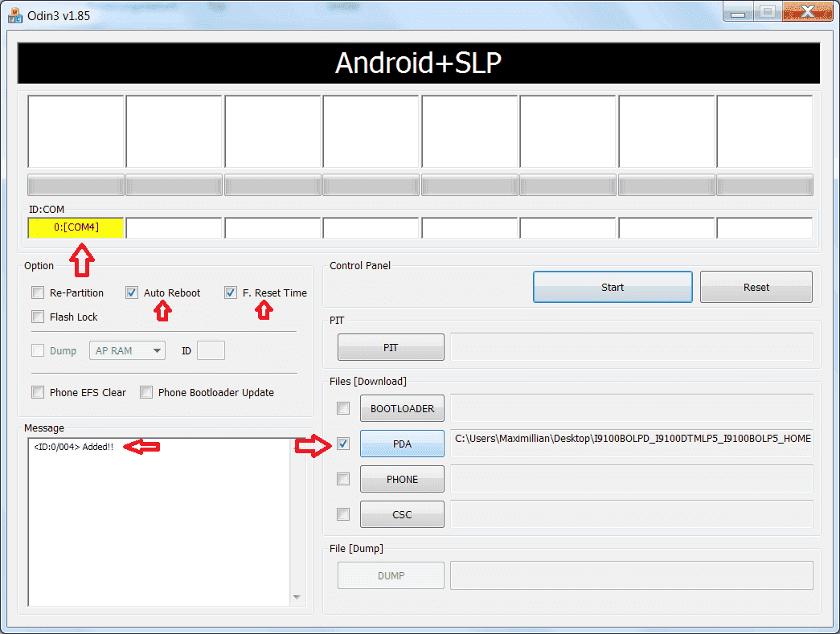Open the PIT file chooser

point(391,347)
